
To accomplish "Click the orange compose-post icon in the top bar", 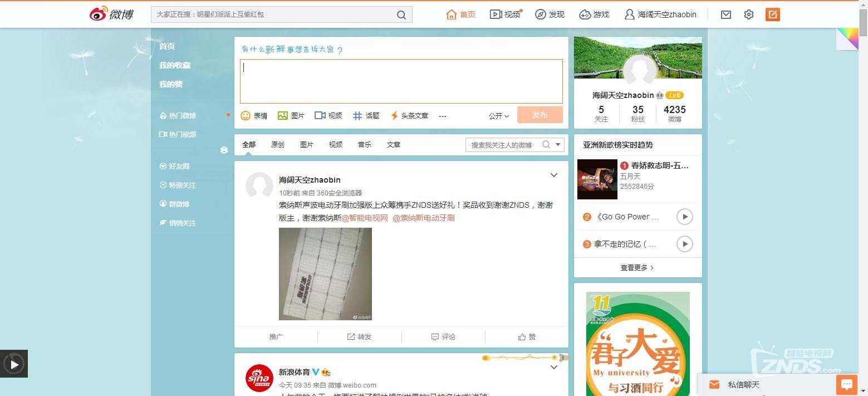I will coord(773,14).
